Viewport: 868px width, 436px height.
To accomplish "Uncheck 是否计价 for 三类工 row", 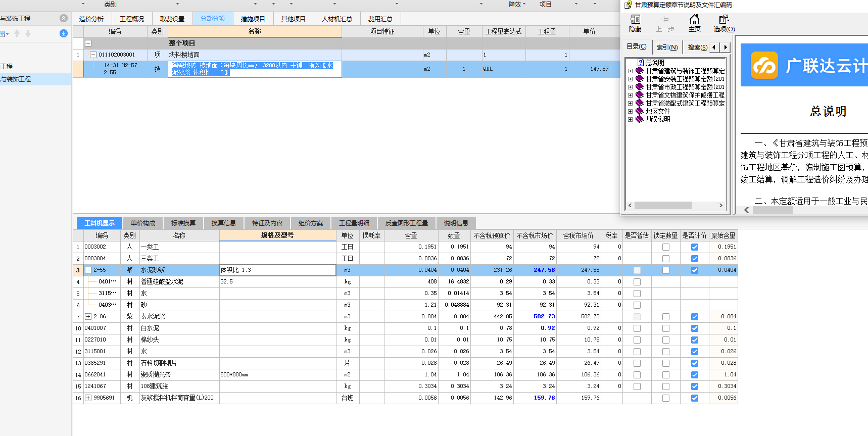I will pyautogui.click(x=695, y=259).
